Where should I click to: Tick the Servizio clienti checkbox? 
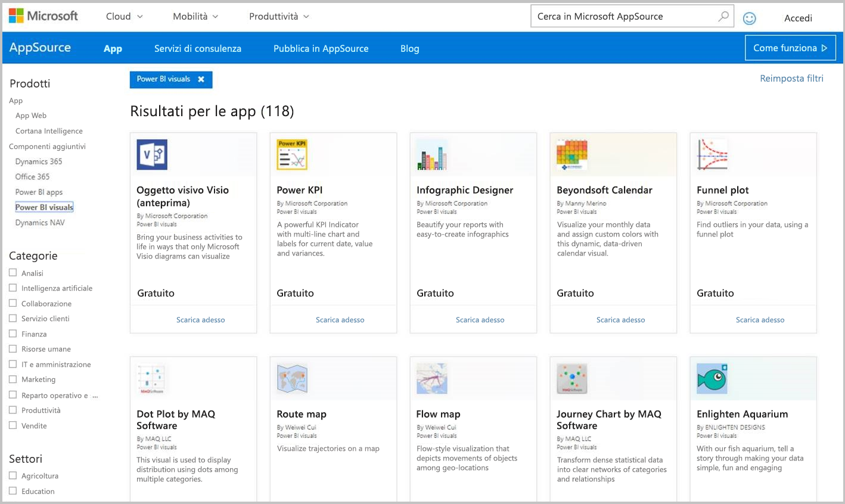pyautogui.click(x=13, y=318)
